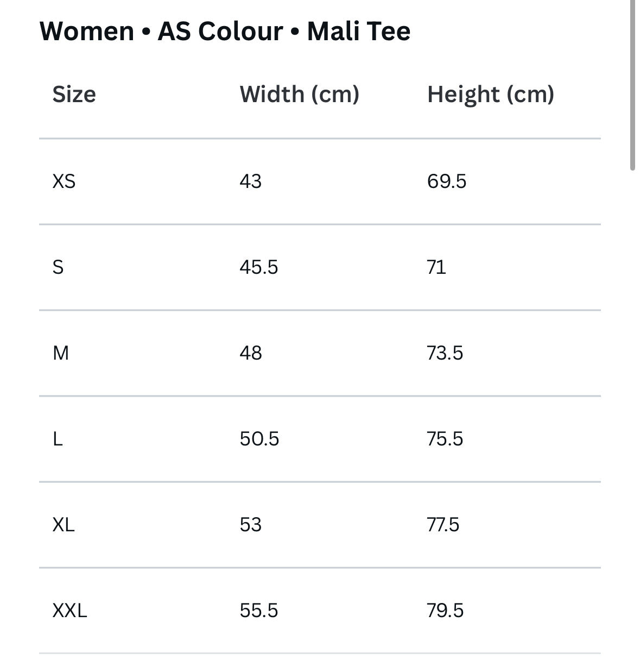Select the S height value 71
The width and height of the screenshot is (640, 672).
(x=436, y=267)
